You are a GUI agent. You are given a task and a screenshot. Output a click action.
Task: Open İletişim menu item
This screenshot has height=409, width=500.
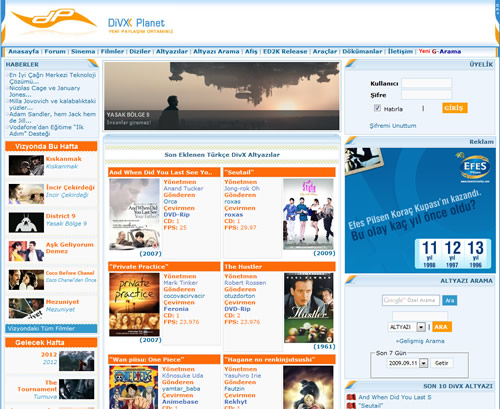[x=400, y=51]
